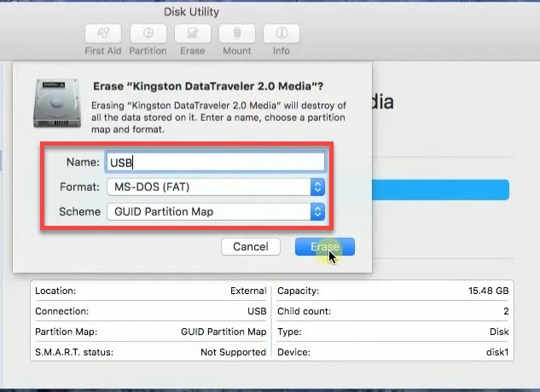
Task: Click the Partition Map GUID value
Action: pos(224,331)
